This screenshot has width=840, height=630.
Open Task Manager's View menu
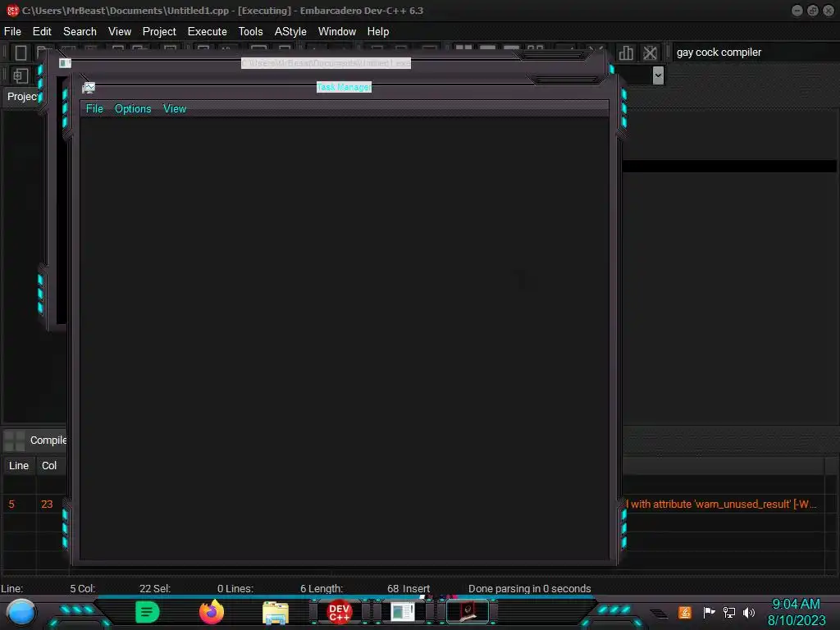pos(175,109)
